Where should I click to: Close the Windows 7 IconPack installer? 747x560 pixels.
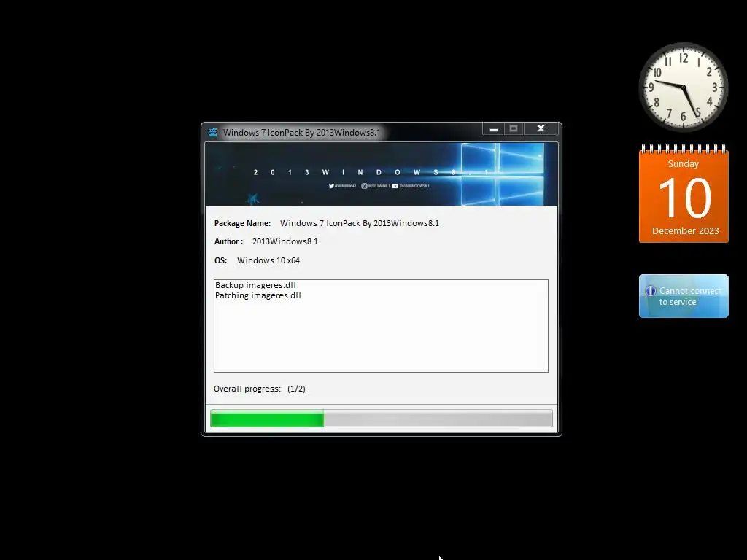[541, 128]
